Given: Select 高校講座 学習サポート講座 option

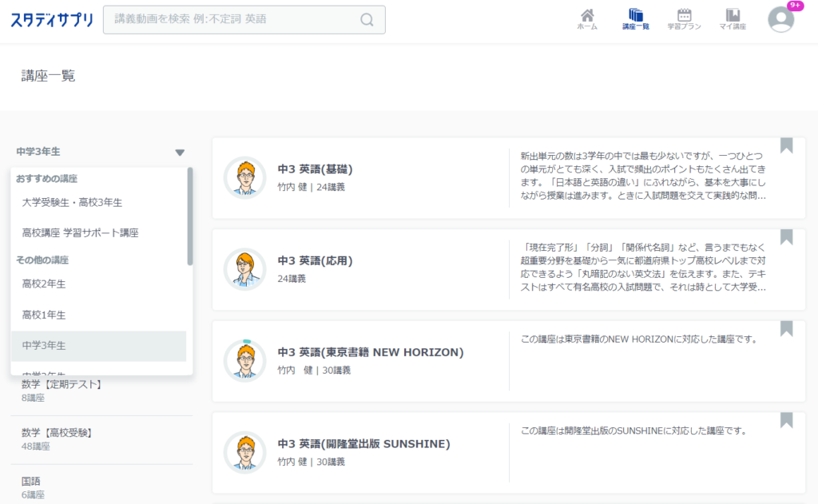Looking at the screenshot, I should pos(80,233).
